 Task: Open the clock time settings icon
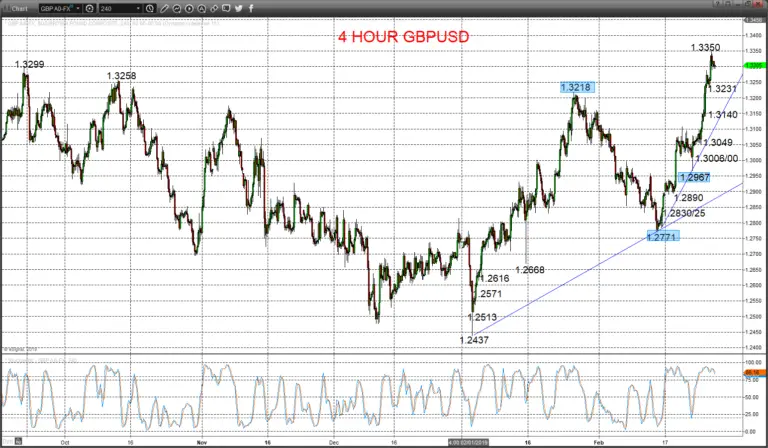pyautogui.click(x=150, y=8)
